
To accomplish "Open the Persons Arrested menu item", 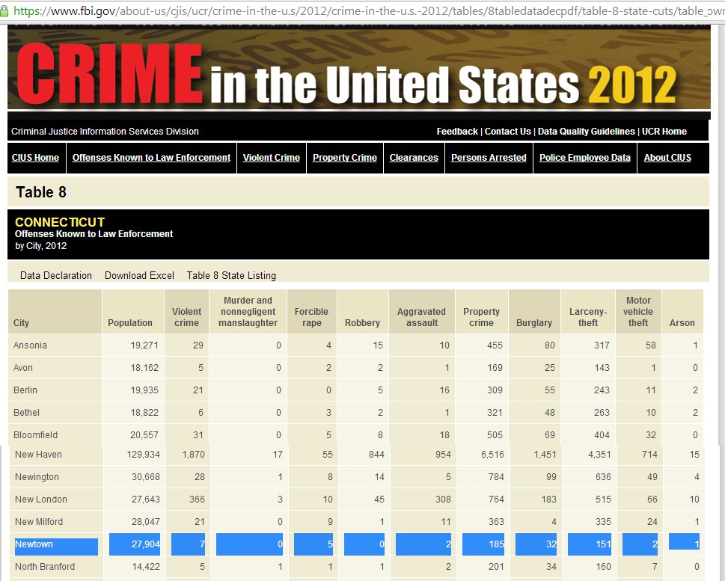I will 489,157.
